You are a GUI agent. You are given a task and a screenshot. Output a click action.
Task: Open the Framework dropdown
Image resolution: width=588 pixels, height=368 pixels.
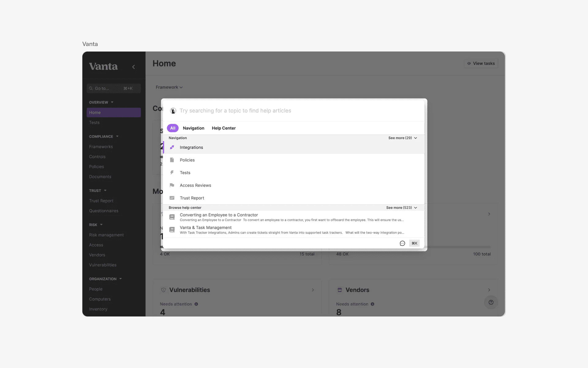coord(169,87)
